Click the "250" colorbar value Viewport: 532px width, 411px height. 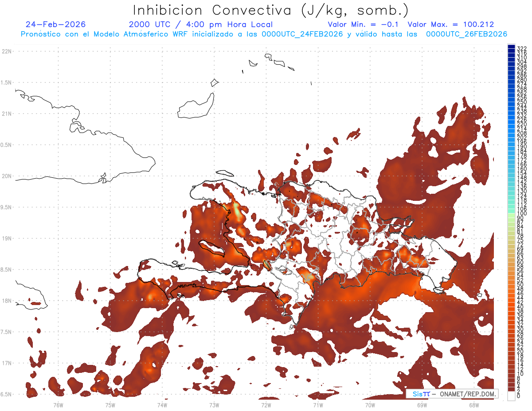pos(522,102)
